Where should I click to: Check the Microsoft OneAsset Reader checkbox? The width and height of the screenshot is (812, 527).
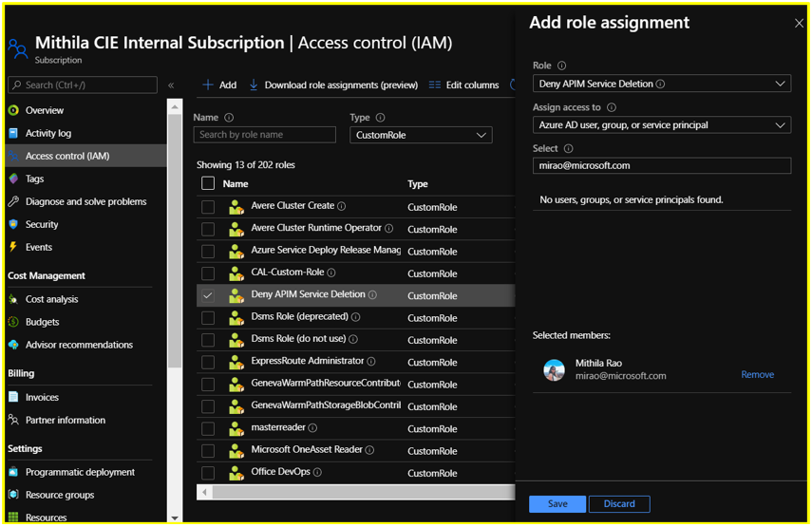click(x=208, y=451)
